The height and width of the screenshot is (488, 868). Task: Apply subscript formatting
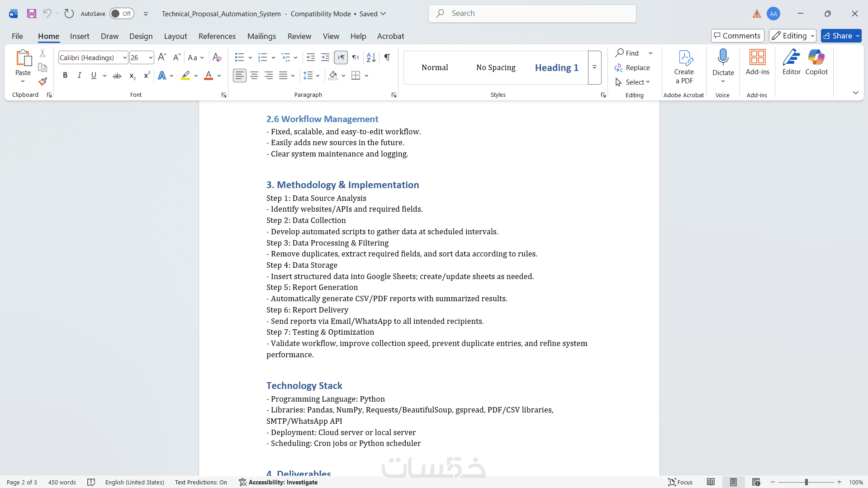(132, 76)
